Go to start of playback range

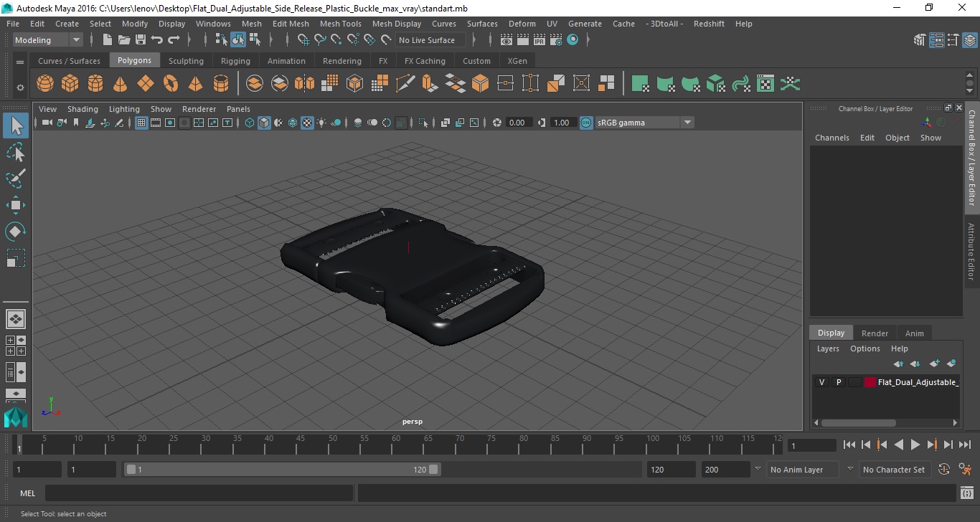pos(849,445)
